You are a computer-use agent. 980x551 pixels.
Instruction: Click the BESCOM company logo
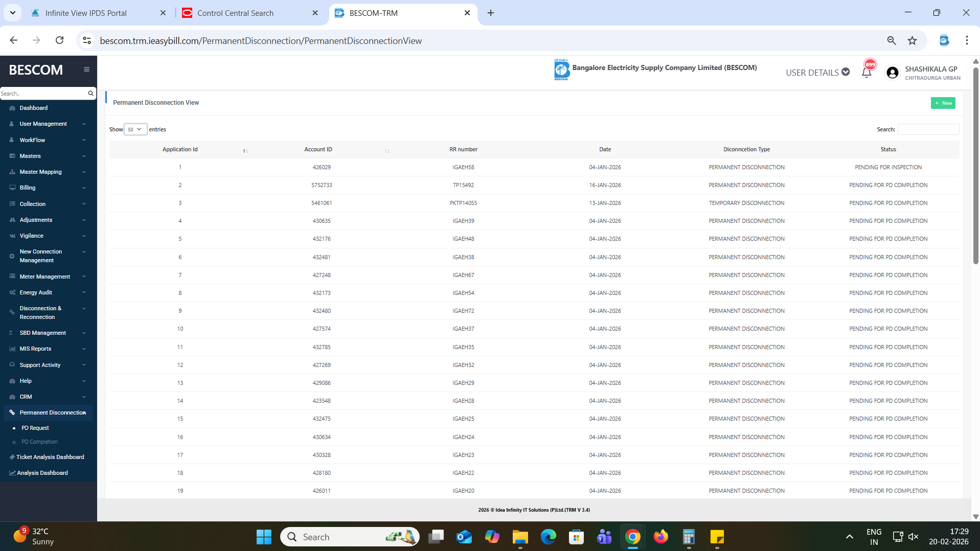pyautogui.click(x=561, y=70)
